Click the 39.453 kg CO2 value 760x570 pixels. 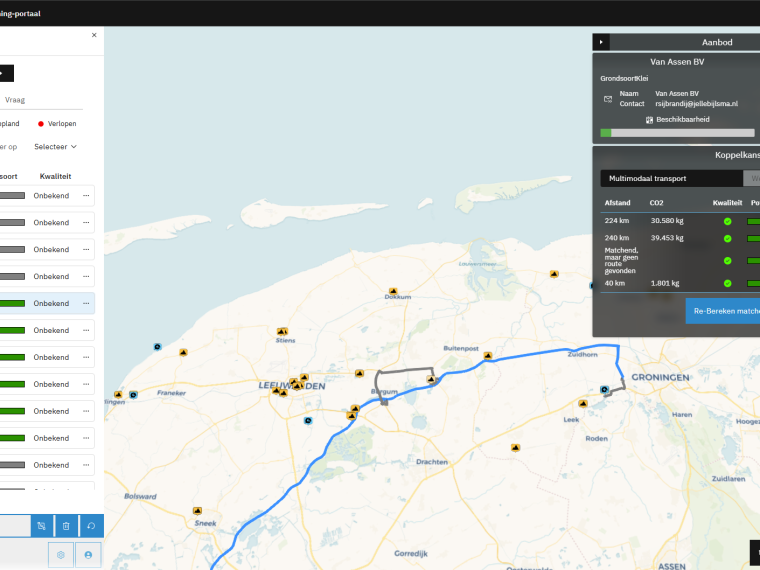click(x=667, y=238)
